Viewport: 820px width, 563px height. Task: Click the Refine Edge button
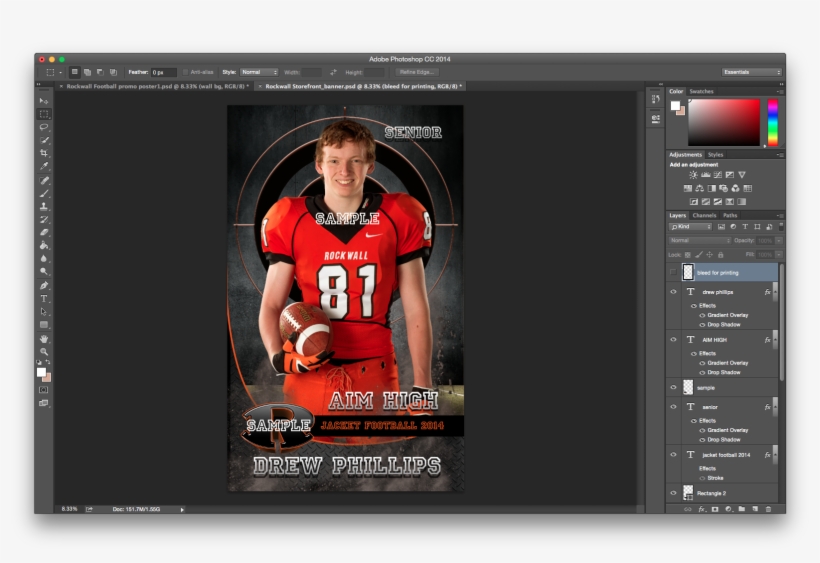click(x=417, y=72)
